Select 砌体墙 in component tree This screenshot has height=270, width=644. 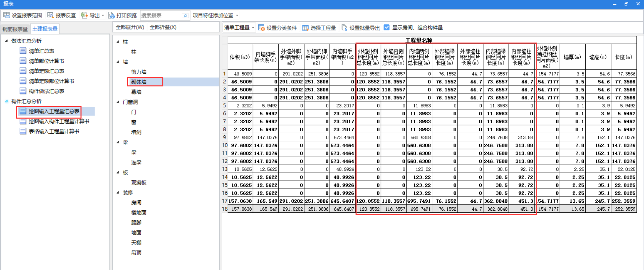pos(139,82)
